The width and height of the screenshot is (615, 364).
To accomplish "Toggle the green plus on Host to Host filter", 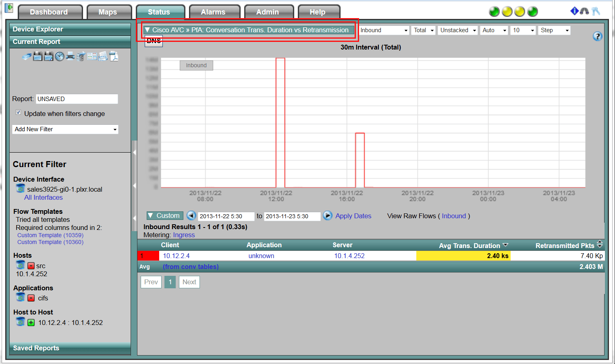I will click(x=31, y=323).
